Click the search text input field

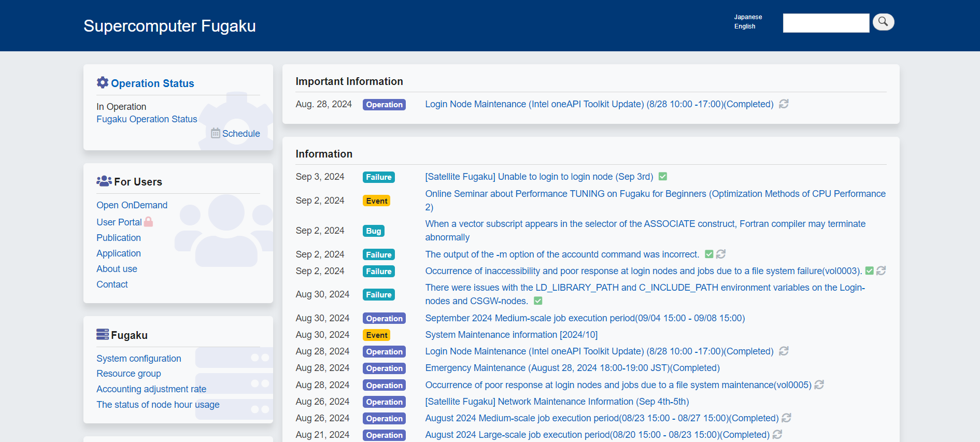[x=826, y=23]
